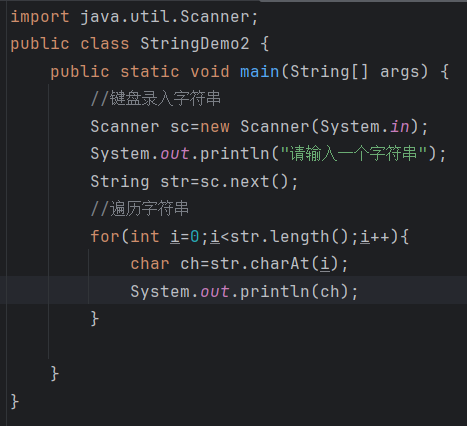This screenshot has height=426, width=467.
Task: Click the public class keywords
Action: (70, 44)
